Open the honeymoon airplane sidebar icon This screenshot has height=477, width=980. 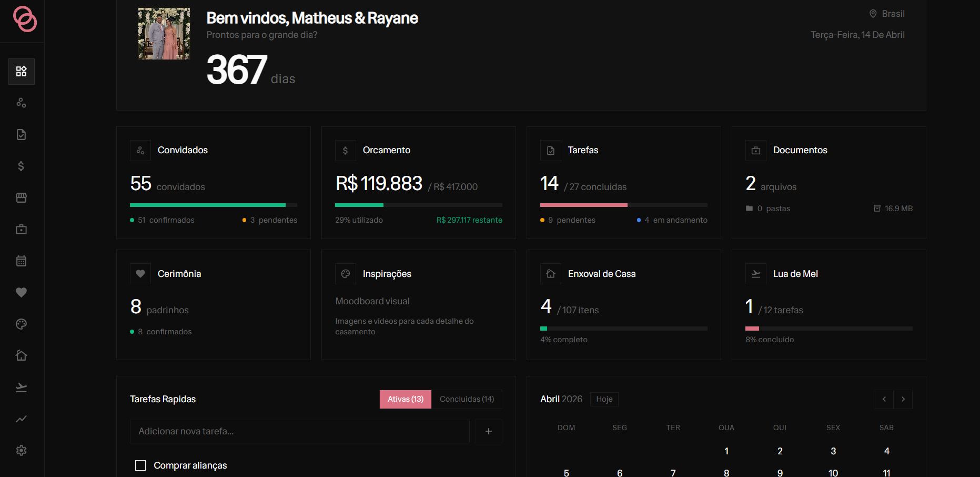click(22, 387)
